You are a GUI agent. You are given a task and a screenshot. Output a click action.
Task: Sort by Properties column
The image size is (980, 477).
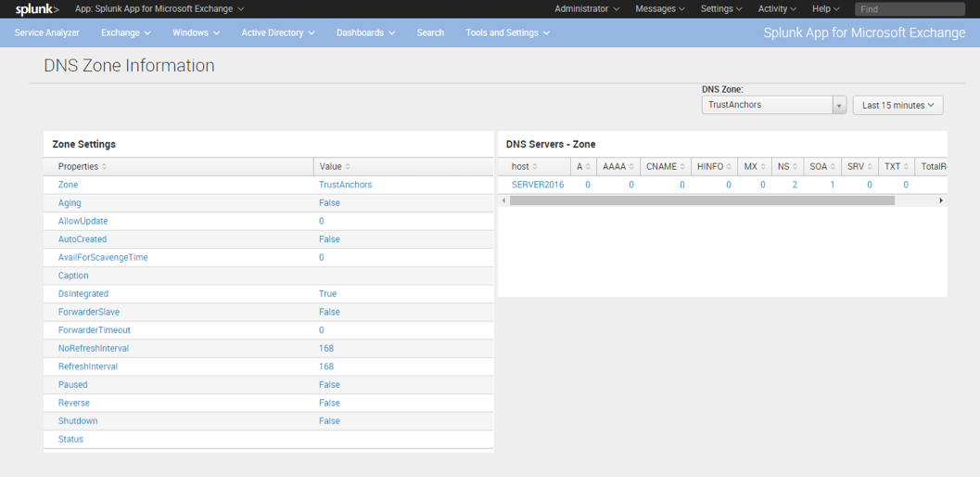[x=82, y=166]
